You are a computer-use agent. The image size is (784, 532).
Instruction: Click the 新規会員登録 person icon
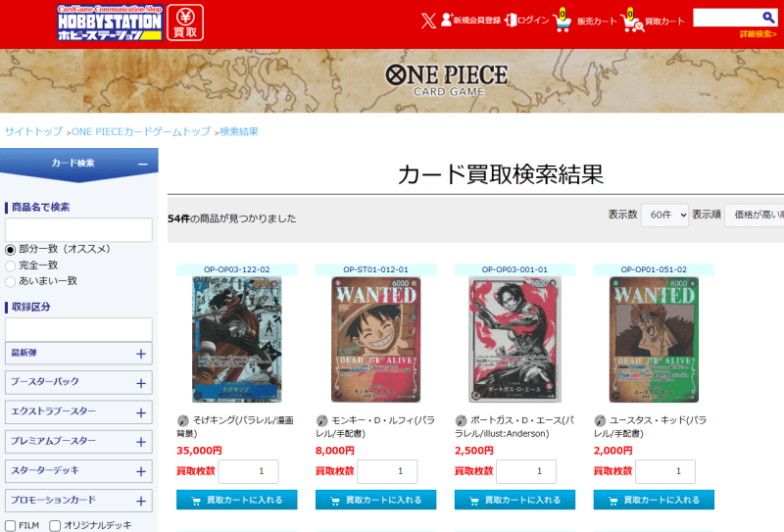point(446,20)
